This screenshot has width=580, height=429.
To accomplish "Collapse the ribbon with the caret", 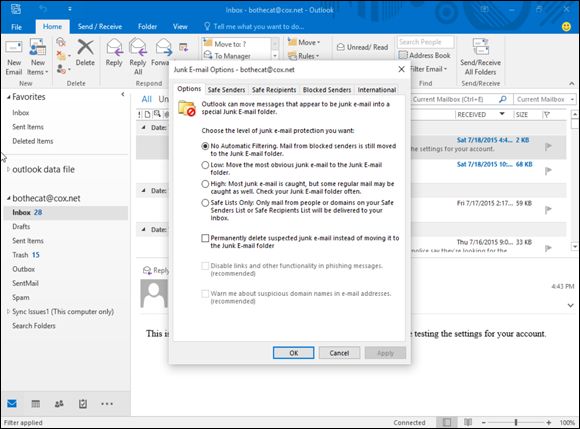I will pos(571,84).
